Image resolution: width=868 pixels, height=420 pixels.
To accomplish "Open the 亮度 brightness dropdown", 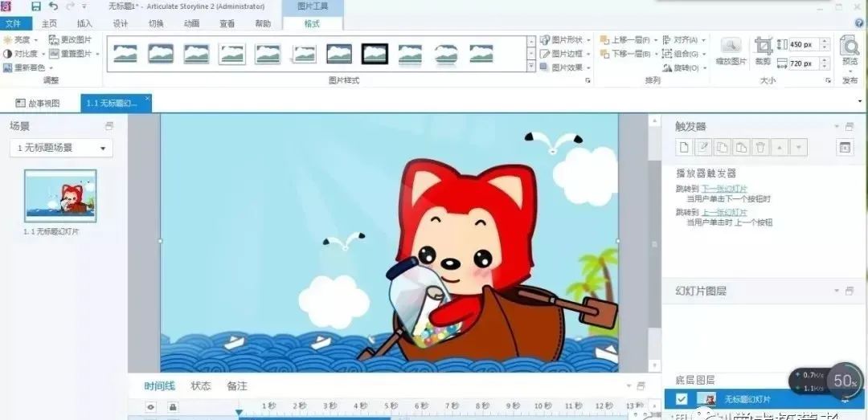I will click(x=20, y=40).
